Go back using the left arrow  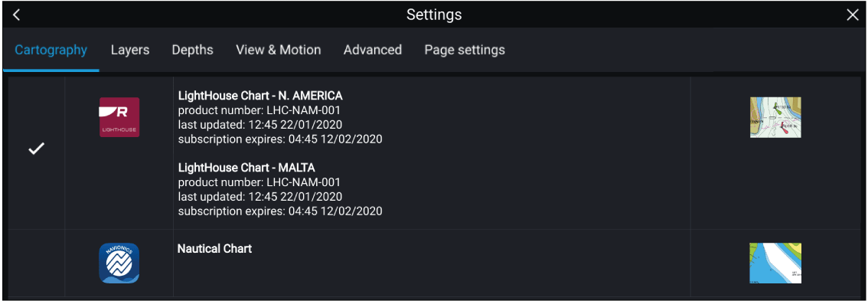click(17, 15)
